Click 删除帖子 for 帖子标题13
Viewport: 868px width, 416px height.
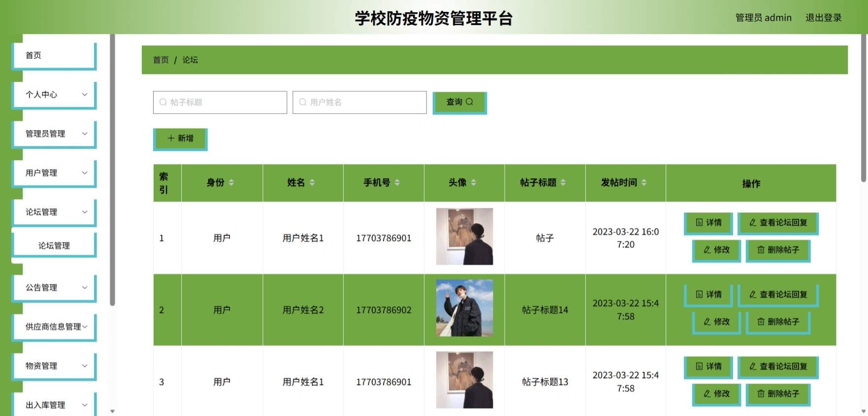tap(778, 394)
